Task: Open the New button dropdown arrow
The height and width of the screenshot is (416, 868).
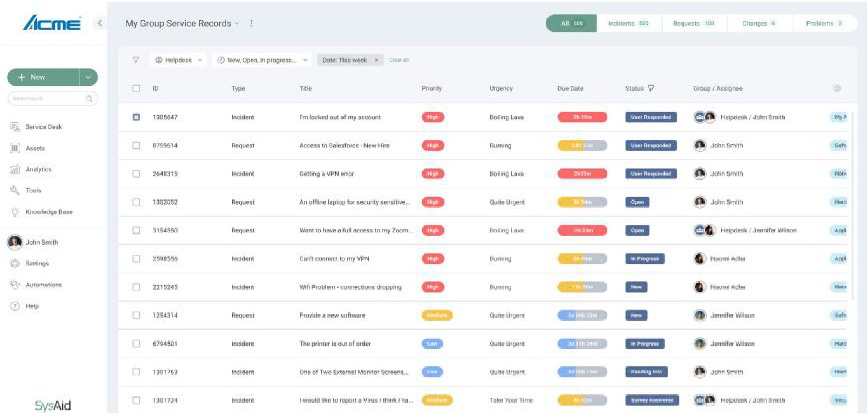Action: [88, 77]
